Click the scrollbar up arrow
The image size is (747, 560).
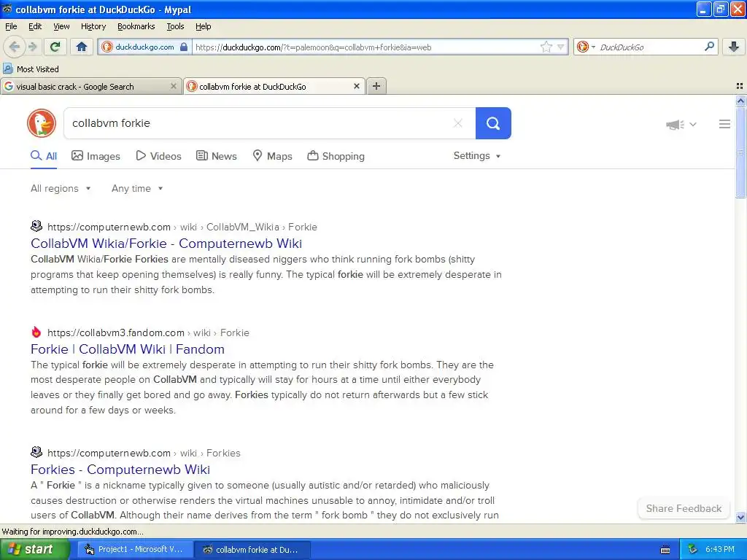[x=740, y=101]
